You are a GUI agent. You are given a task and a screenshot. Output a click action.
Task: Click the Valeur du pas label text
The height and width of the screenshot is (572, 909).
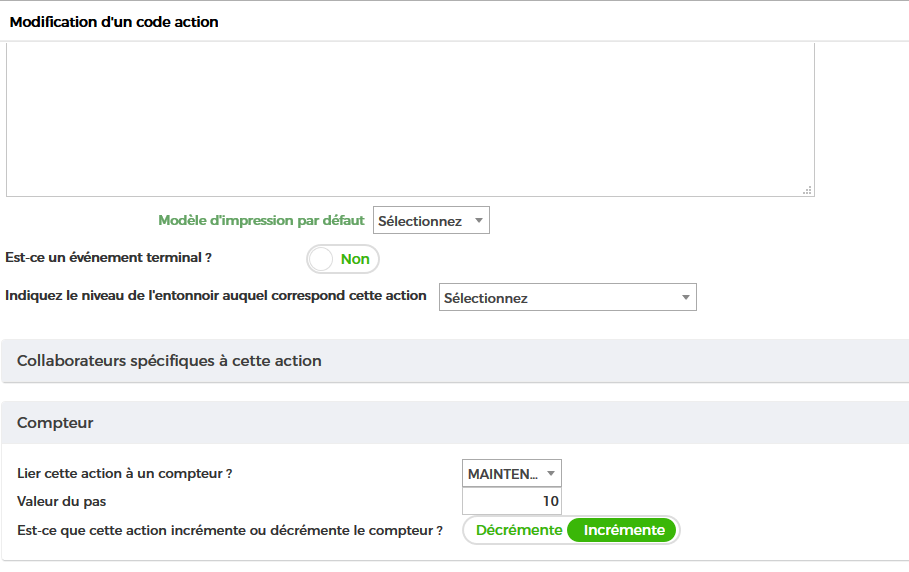coord(61,502)
